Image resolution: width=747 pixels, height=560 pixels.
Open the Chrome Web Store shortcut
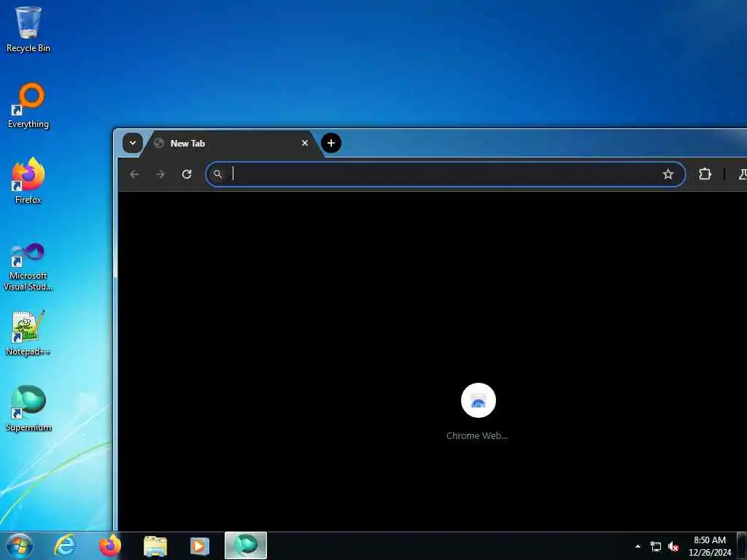[479, 400]
